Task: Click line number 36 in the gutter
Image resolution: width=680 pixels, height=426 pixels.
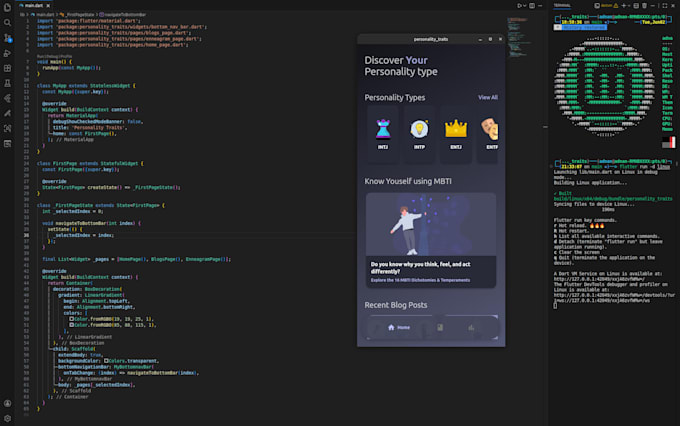Action: coord(26,236)
